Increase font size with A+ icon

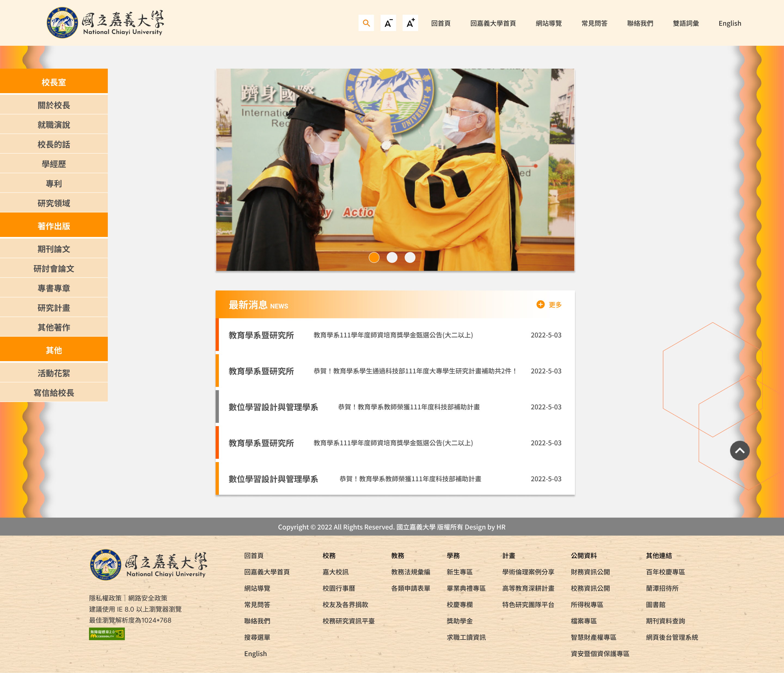[x=410, y=23]
